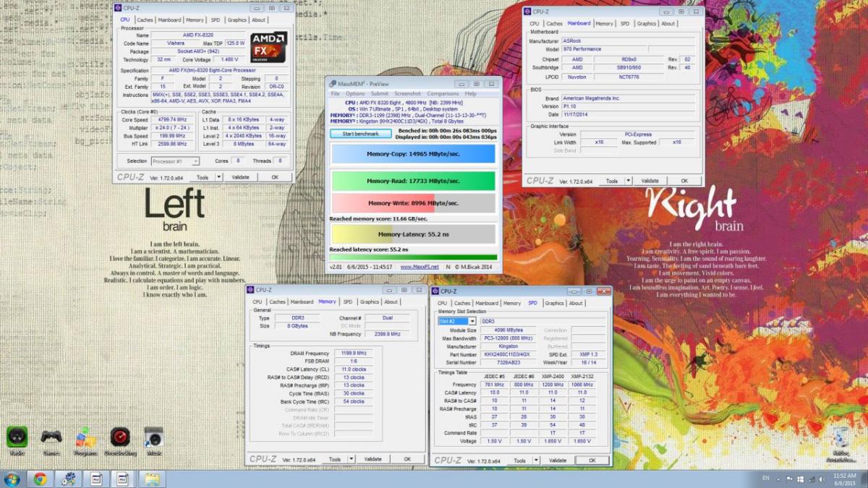Click the Memory-Latency result bar
This screenshot has width=868, height=488.
point(413,234)
